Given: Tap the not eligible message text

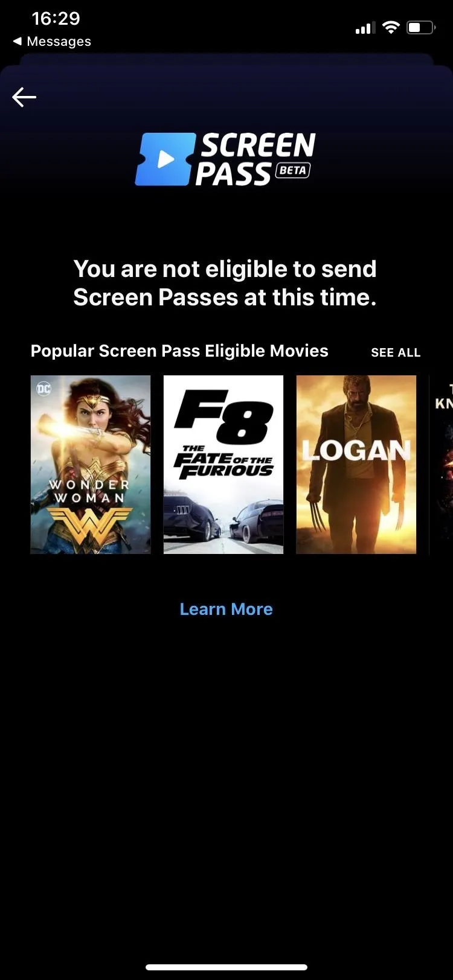Looking at the screenshot, I should 225,283.
